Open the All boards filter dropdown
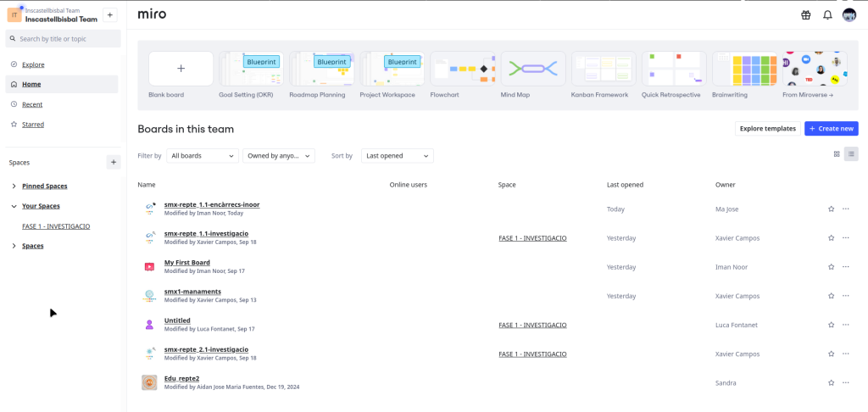868x412 pixels. tap(203, 156)
